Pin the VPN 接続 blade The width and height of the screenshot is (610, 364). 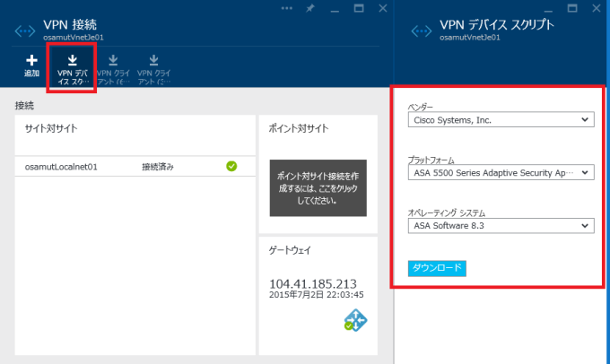[x=310, y=8]
